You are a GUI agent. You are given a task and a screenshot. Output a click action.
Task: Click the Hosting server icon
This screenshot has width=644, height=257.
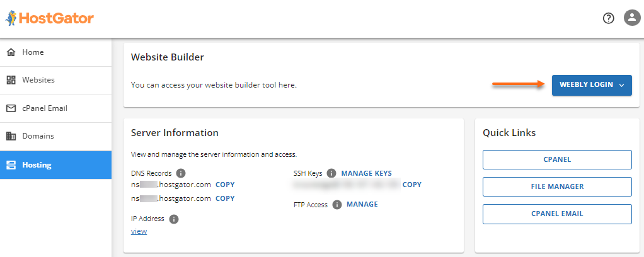click(x=11, y=165)
